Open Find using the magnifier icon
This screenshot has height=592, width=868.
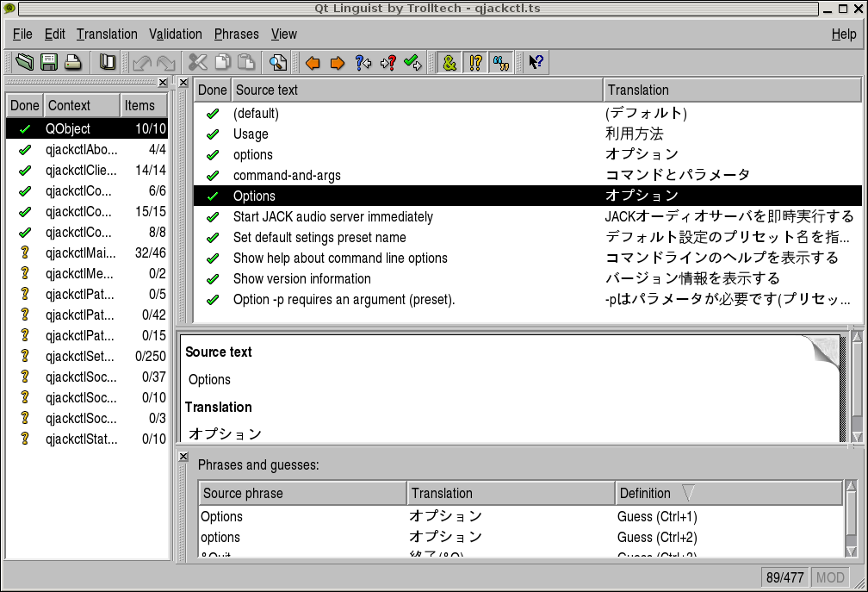[x=278, y=62]
